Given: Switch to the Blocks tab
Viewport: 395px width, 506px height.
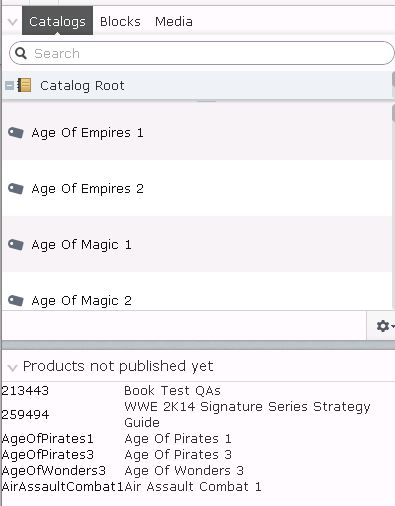Looking at the screenshot, I should point(120,22).
